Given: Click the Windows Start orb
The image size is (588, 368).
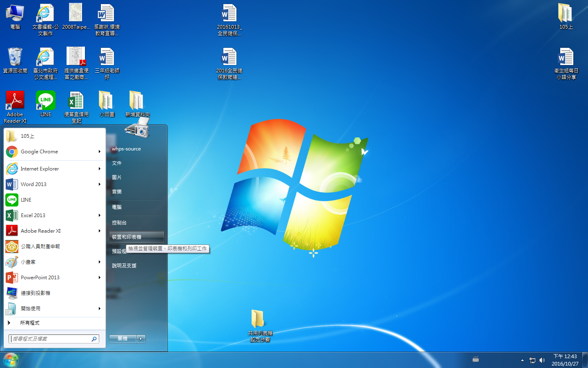Looking at the screenshot, I should click(x=11, y=360).
